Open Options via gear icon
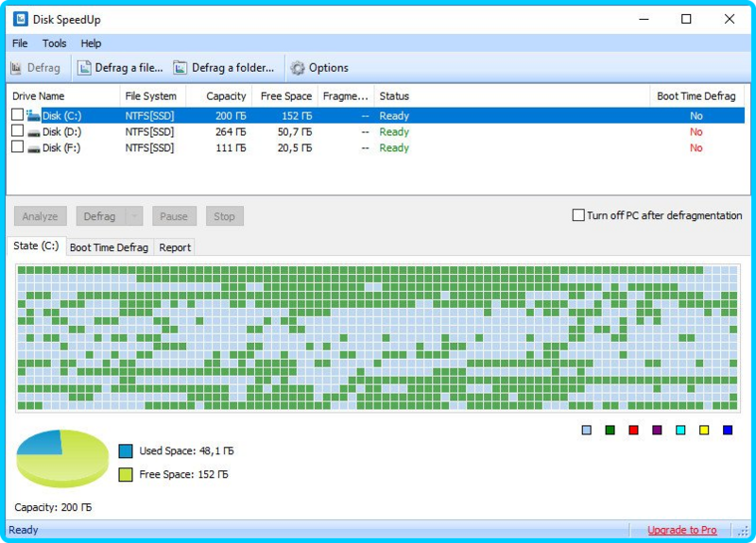The height and width of the screenshot is (543, 756). [298, 68]
